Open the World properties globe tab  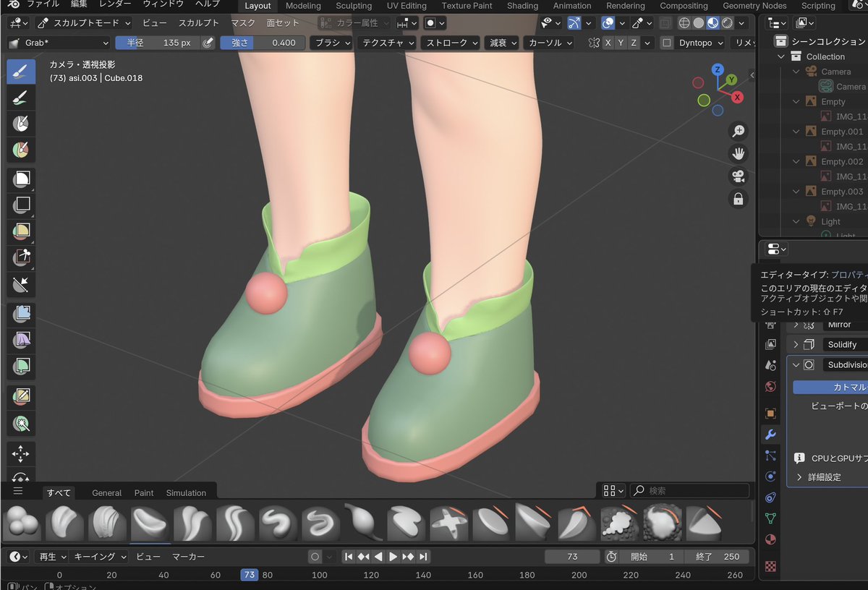770,386
